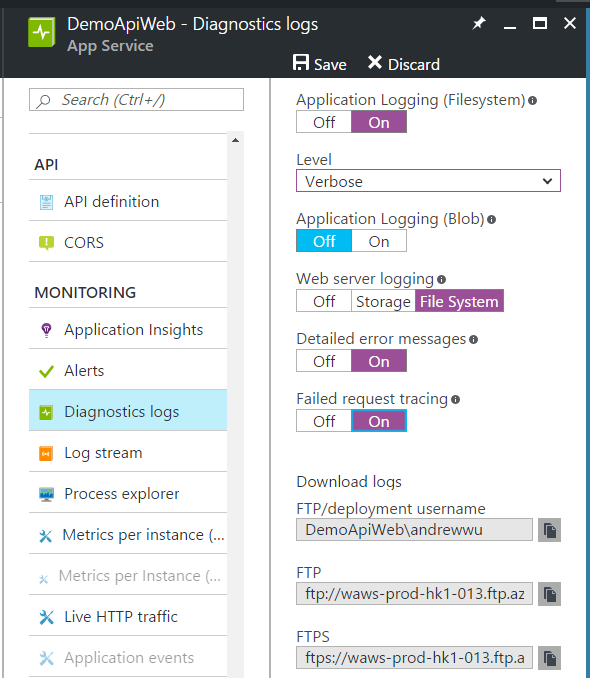Click info icon next to Detailed error messages
Image resolution: width=590 pixels, height=678 pixels.
pyautogui.click(x=474, y=339)
